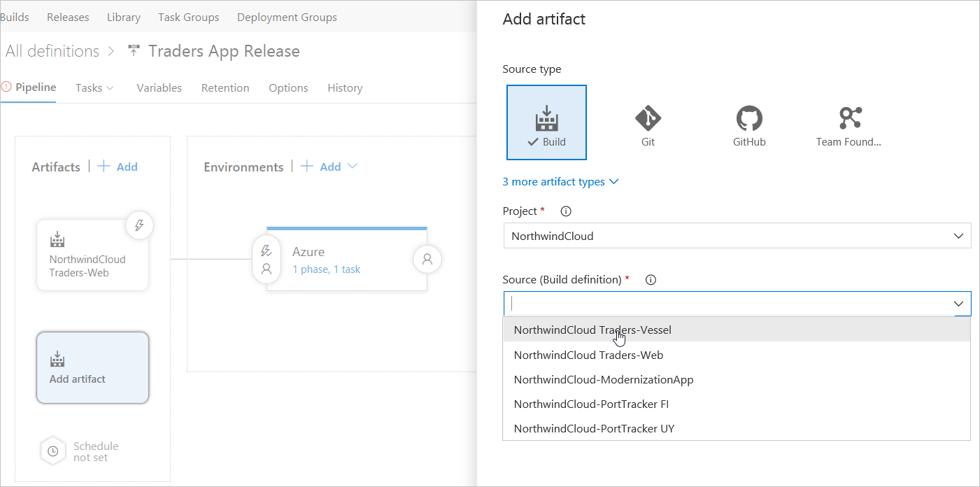Select NorthwindCloud Traders-Vessel from the list
Image resolution: width=980 pixels, height=487 pixels.
(x=737, y=330)
